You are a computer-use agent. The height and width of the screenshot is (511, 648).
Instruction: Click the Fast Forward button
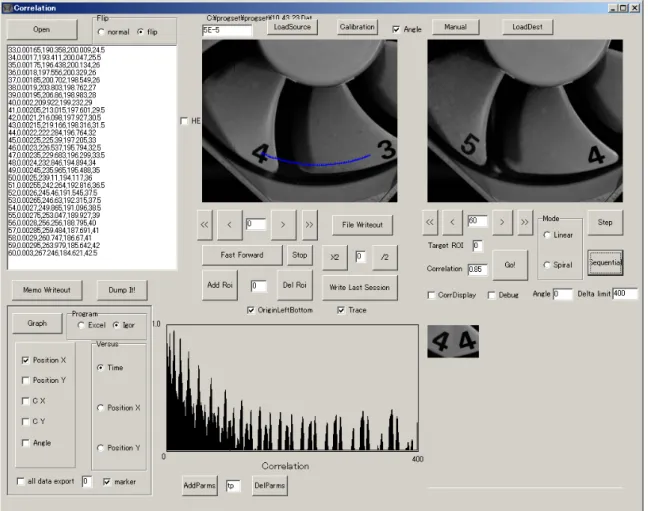tap(242, 255)
